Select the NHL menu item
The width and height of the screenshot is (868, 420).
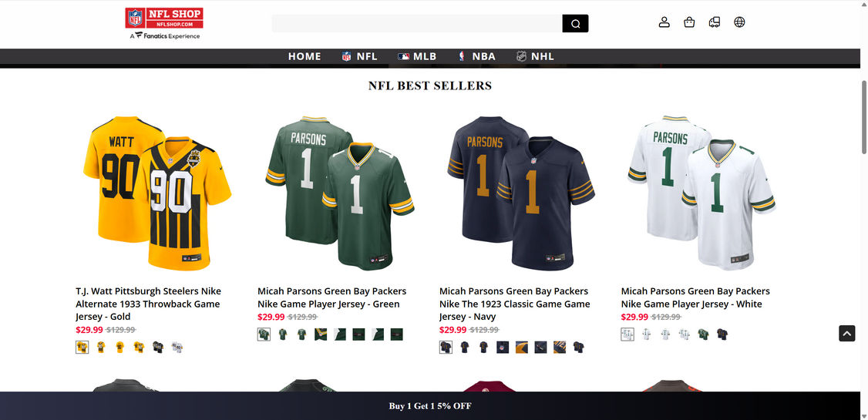535,56
